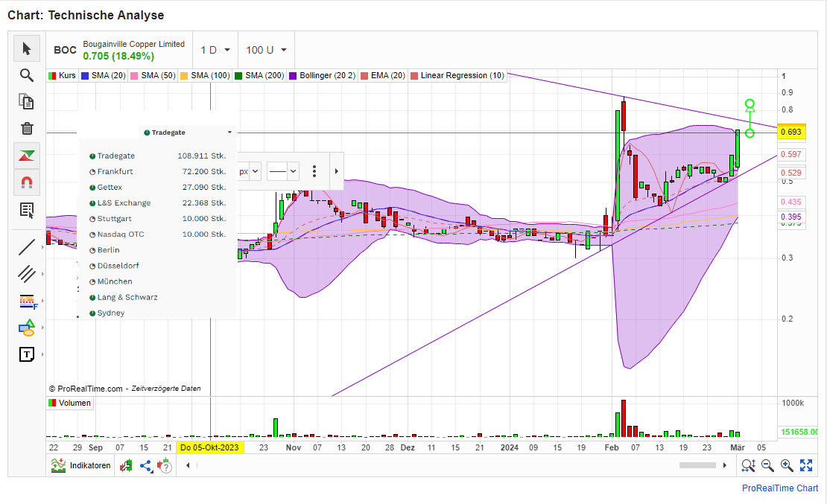Image resolution: width=827 pixels, height=504 pixels.
Task: Choose Frankfurt exchange
Action: [x=157, y=171]
